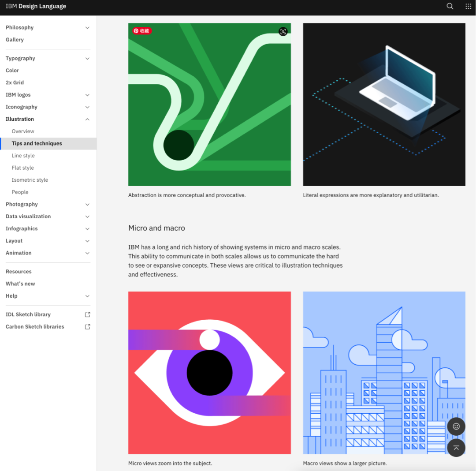Expand the Typography chevron
476x471 pixels.
(87, 58)
